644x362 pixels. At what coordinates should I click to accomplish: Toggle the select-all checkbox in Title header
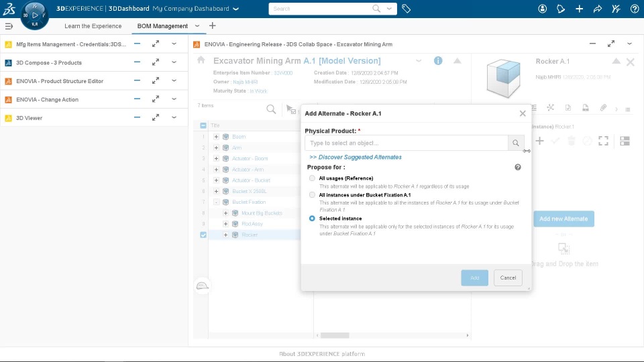[203, 125]
